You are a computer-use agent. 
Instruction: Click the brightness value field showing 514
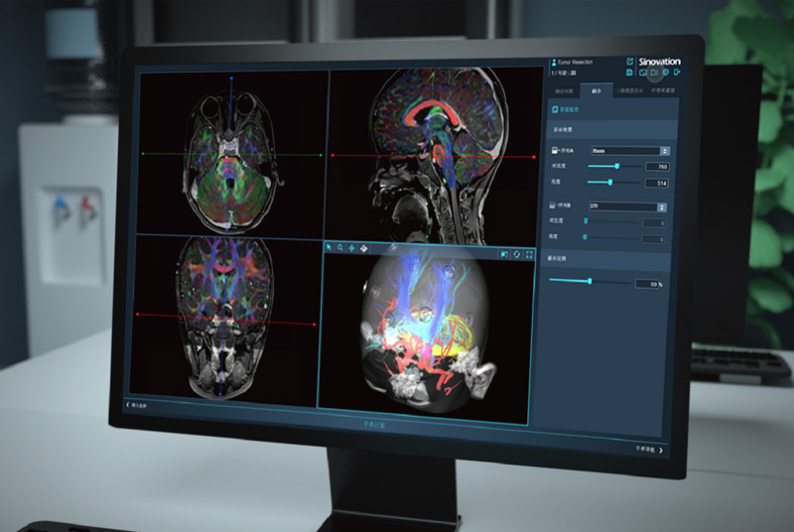pyautogui.click(x=657, y=184)
